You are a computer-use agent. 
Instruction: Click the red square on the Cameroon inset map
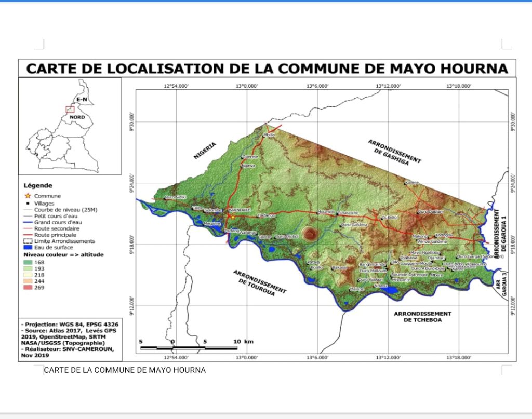[x=70, y=110]
